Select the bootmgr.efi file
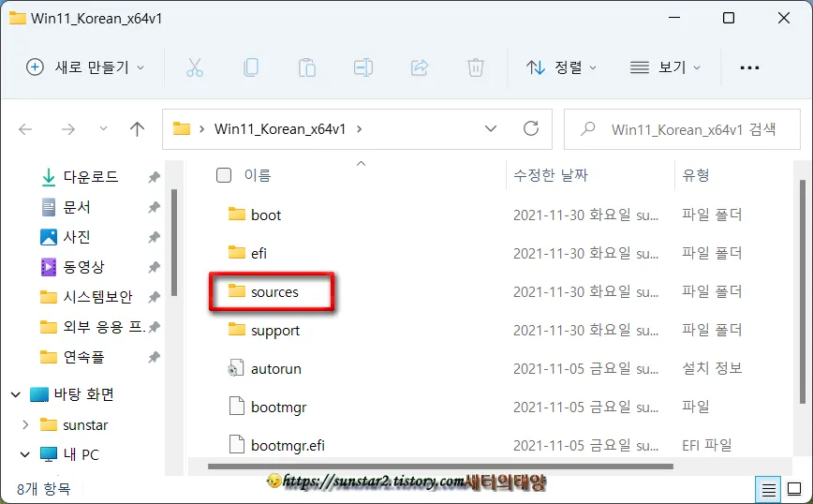 pos(288,445)
